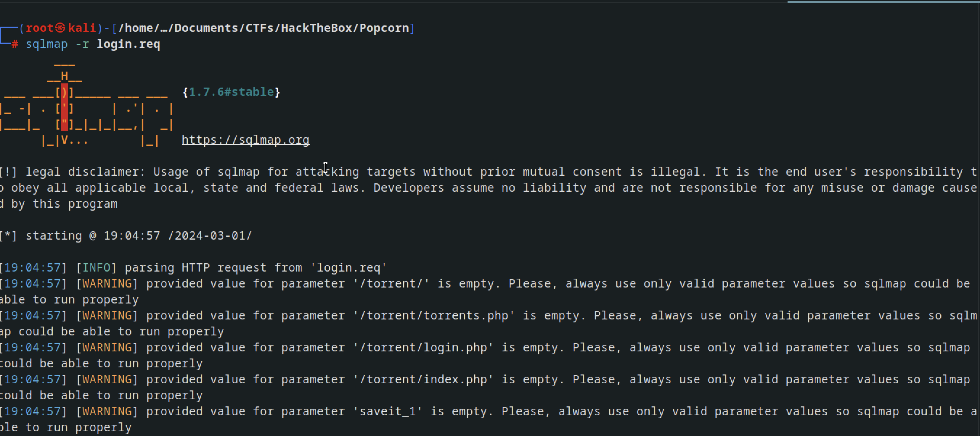
Task: Click the -r flag in the command
Action: pos(82,44)
